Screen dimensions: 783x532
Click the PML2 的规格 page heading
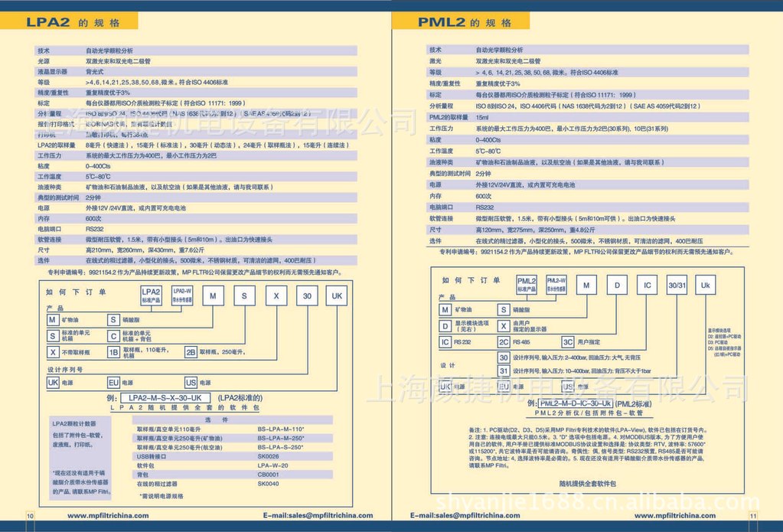[x=465, y=22]
